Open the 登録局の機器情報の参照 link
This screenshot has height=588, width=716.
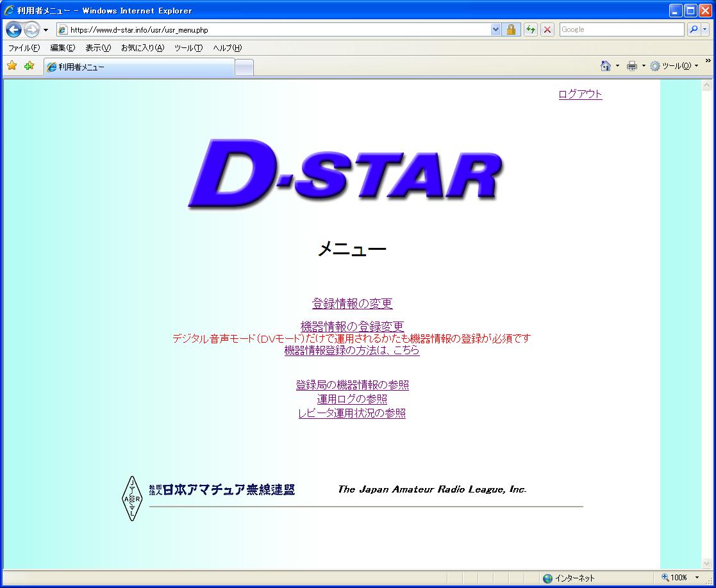click(x=352, y=385)
